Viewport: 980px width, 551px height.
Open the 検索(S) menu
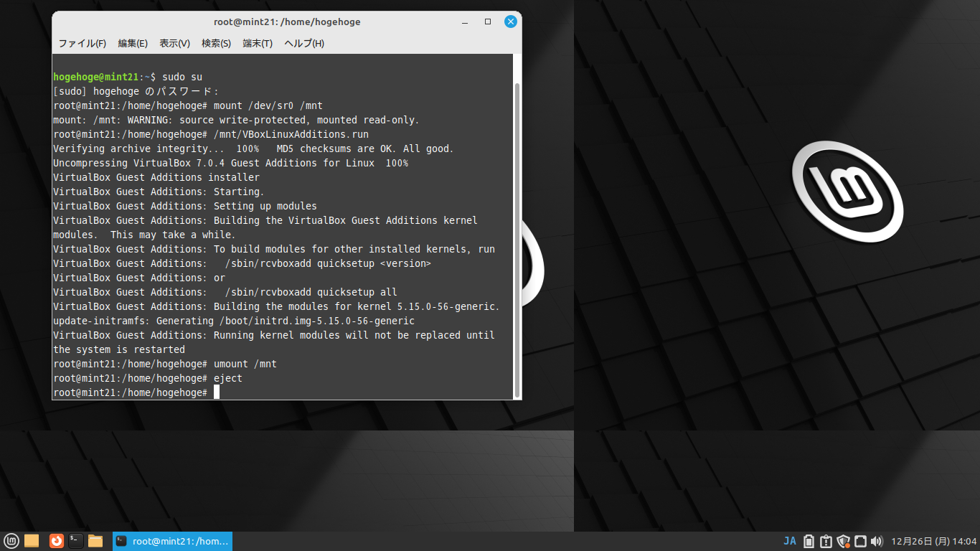point(216,43)
